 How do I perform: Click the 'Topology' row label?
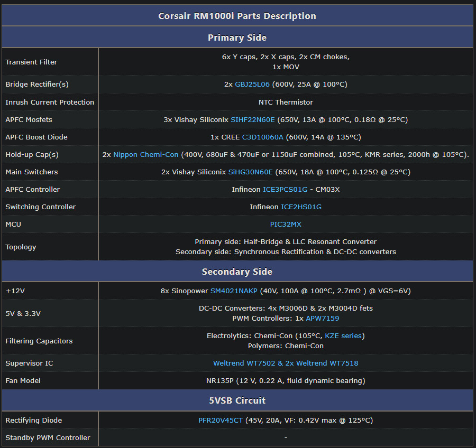pos(21,247)
